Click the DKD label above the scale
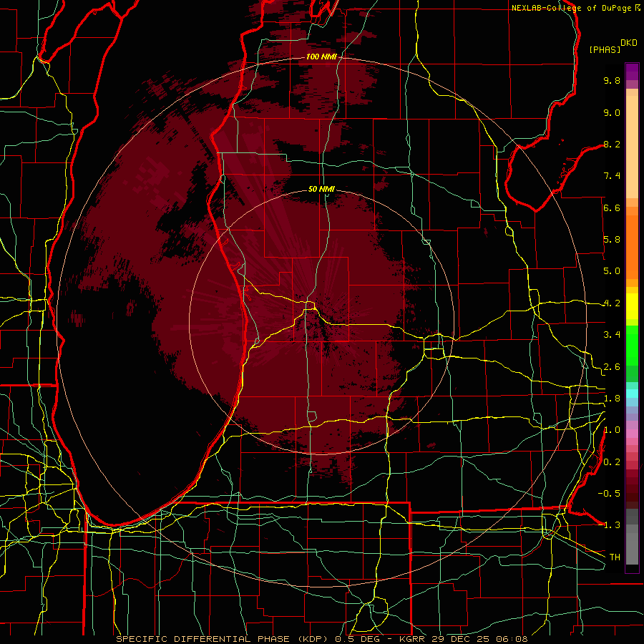Screen dimensions: 644x644 coord(628,43)
